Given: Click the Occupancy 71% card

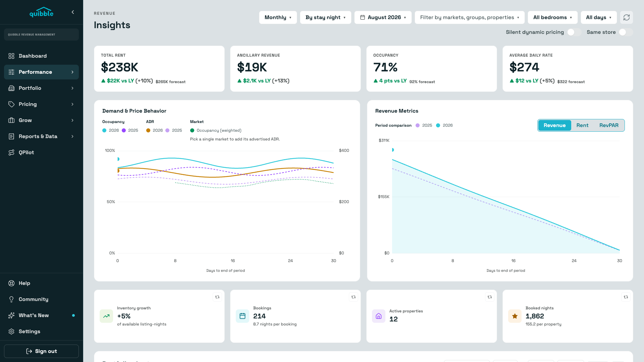Looking at the screenshot, I should point(432,69).
